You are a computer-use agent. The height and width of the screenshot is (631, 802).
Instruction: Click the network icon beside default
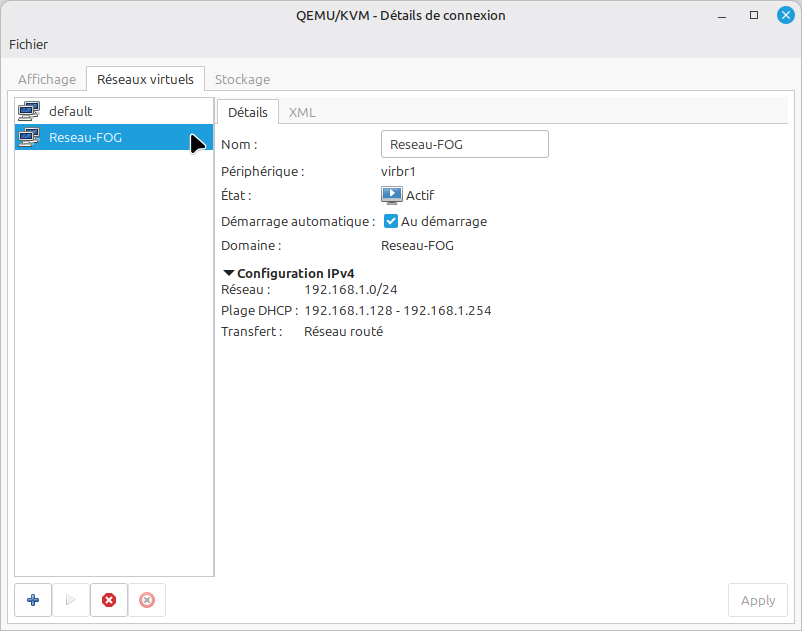(x=29, y=111)
